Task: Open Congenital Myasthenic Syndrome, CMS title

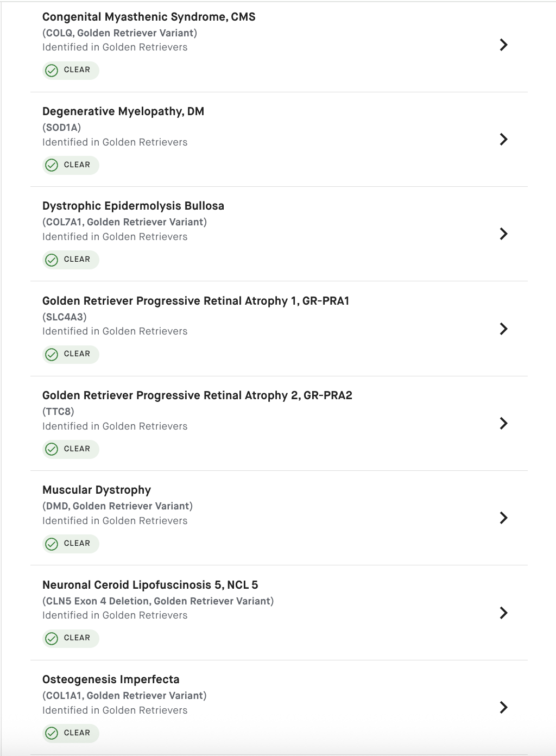Action: pos(149,17)
